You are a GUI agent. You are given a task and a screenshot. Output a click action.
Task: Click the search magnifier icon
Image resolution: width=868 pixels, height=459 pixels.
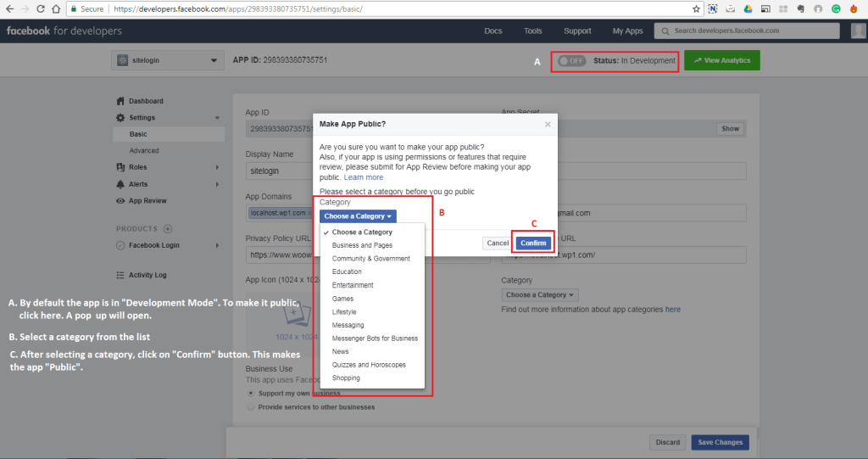(665, 31)
